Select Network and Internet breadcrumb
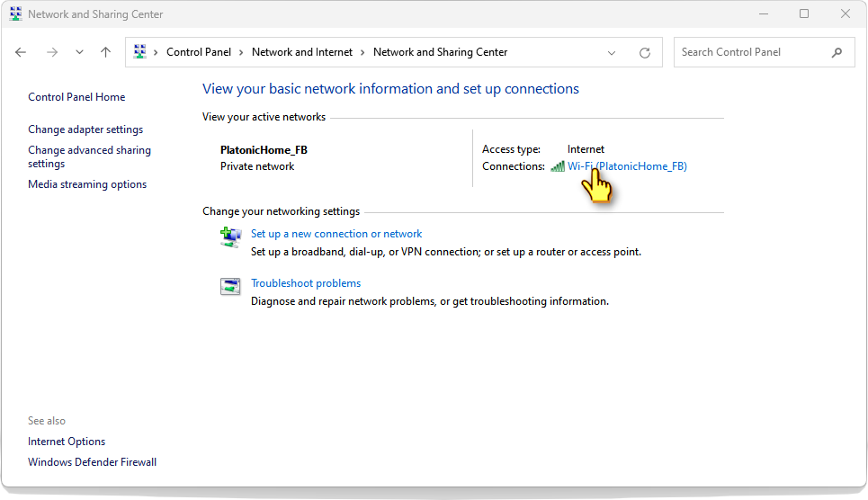Screen dimensions: 868x500 [x=301, y=52]
